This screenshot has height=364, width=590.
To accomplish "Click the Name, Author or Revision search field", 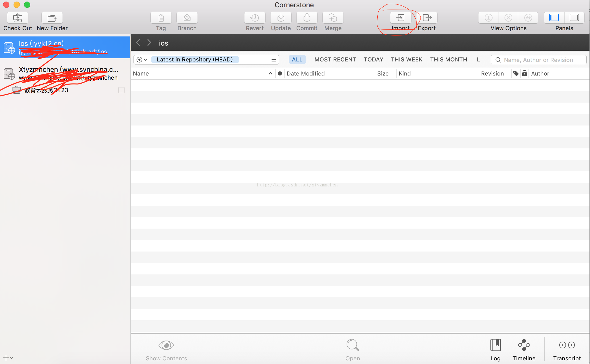I will point(538,60).
